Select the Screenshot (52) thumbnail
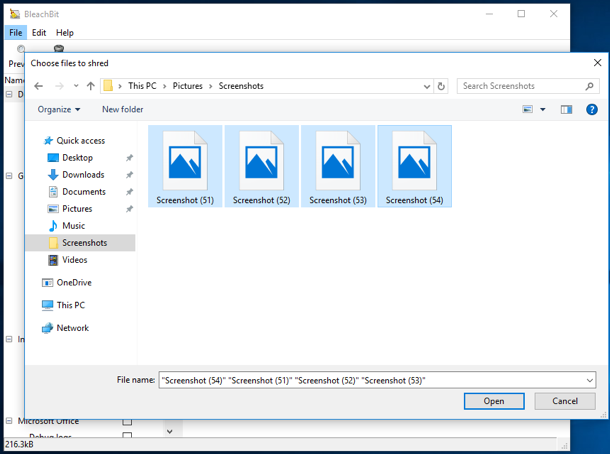The height and width of the screenshot is (454, 610). 262,166
